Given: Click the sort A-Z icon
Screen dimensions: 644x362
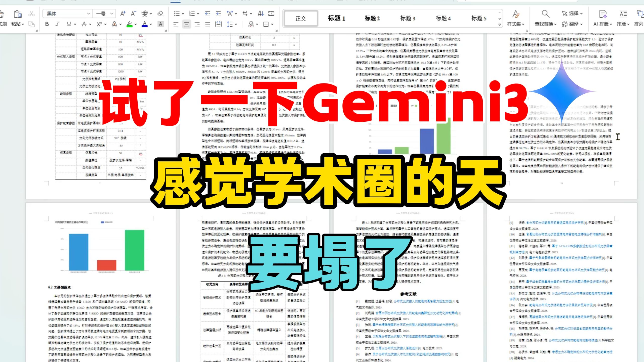Looking at the screenshot, I should (261, 14).
